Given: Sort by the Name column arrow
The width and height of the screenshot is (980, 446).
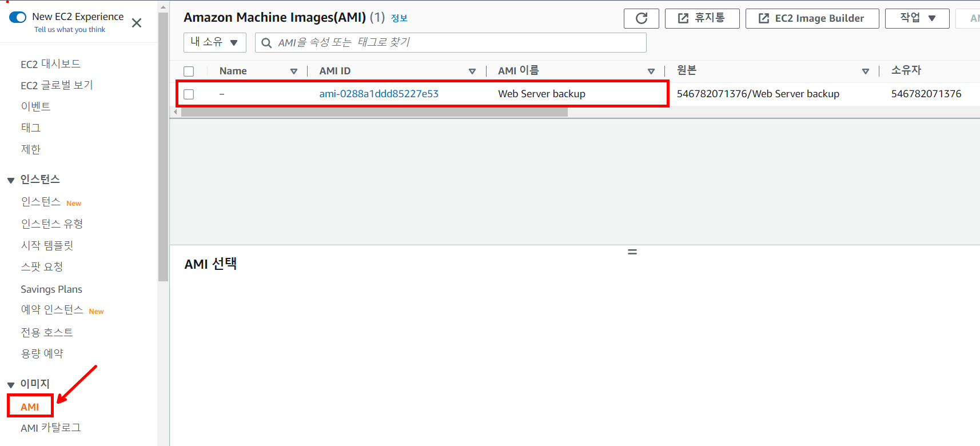Looking at the screenshot, I should tap(294, 71).
